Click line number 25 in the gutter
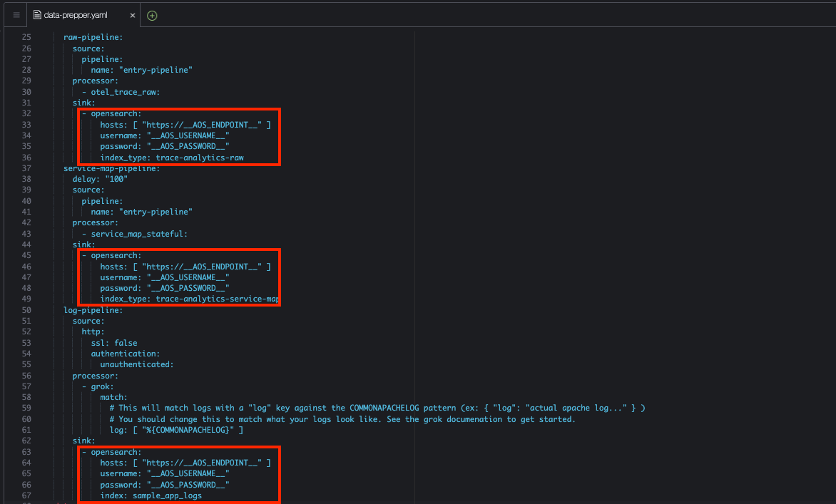 coord(26,37)
